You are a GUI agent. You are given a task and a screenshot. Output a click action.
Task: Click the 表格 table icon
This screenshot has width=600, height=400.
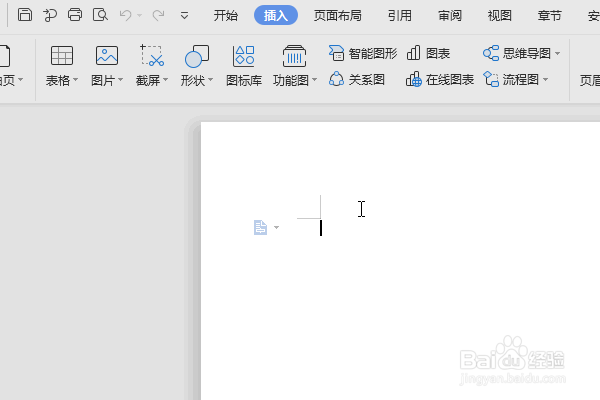[62, 56]
